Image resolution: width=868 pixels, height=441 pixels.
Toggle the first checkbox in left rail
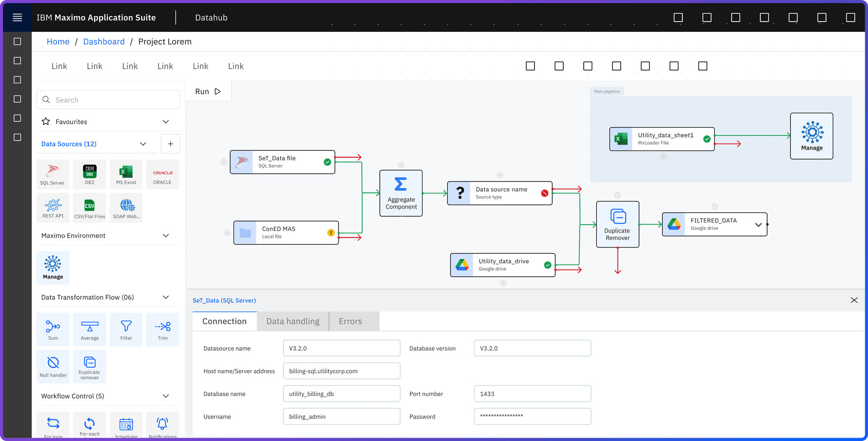click(17, 42)
